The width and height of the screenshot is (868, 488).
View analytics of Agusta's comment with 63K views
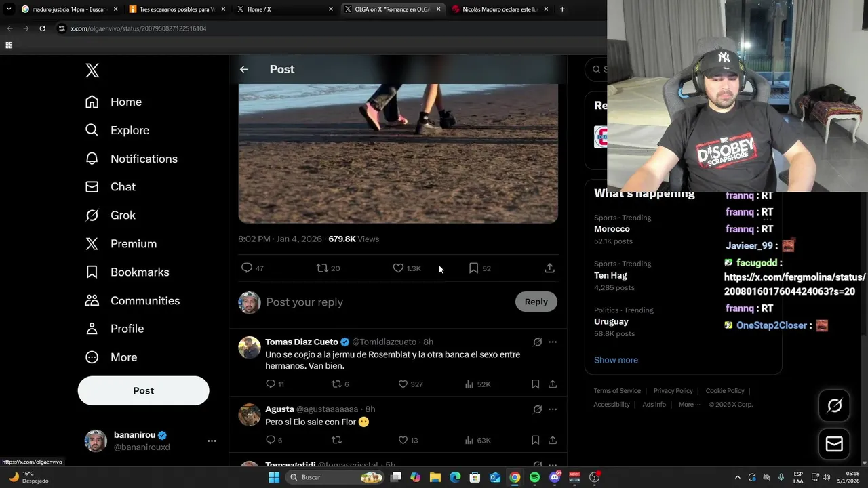coord(469,440)
